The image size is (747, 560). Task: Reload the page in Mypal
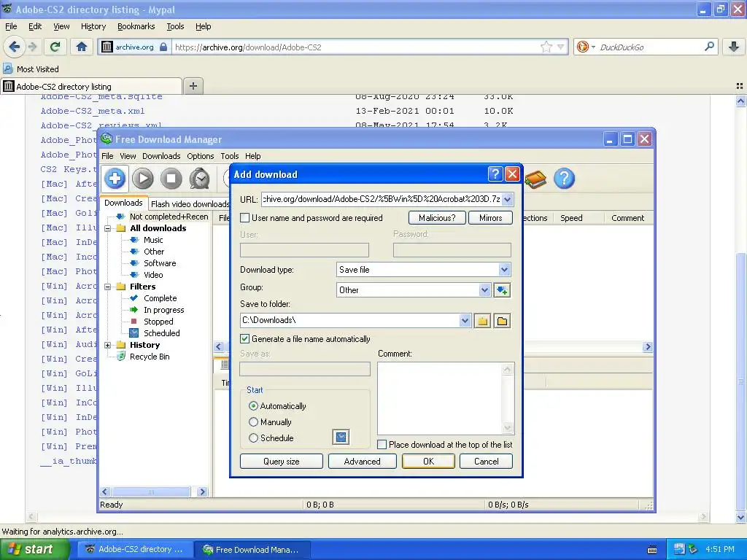pos(55,47)
